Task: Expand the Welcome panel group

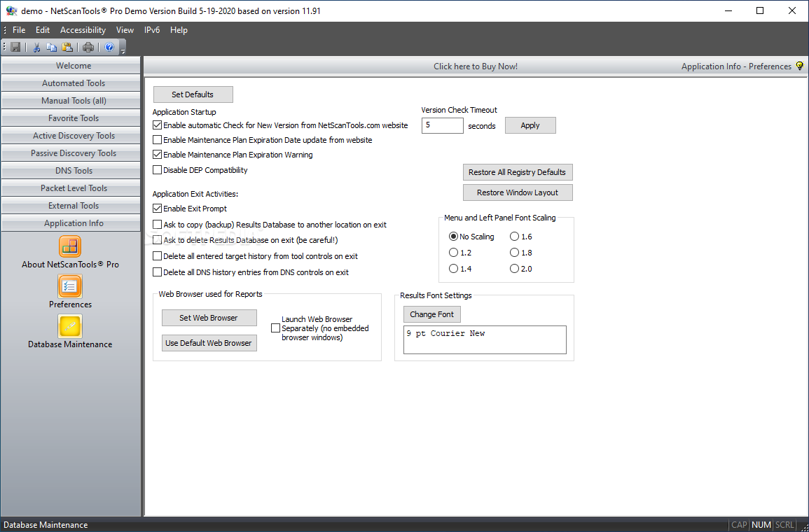Action: pos(71,66)
